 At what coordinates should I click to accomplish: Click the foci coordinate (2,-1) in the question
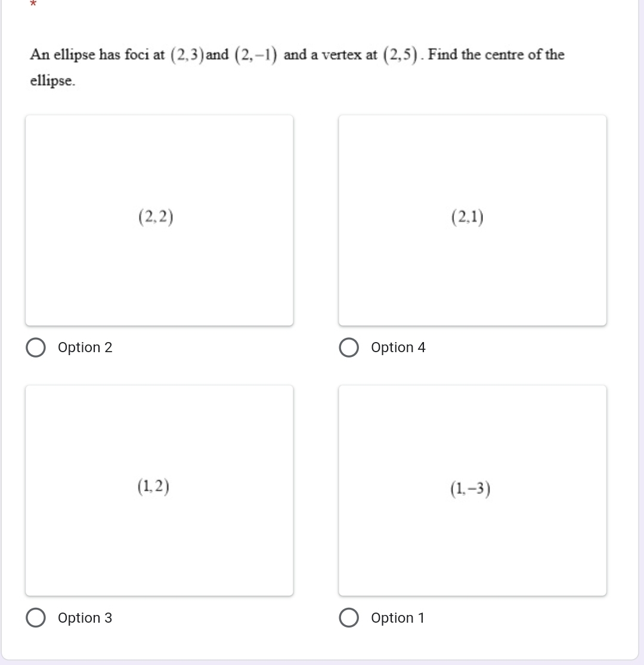click(x=256, y=55)
